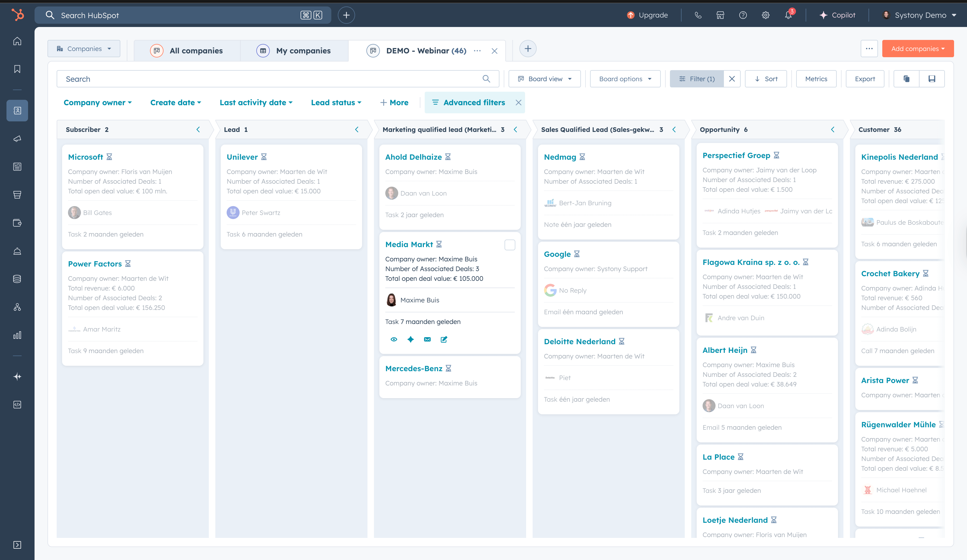This screenshot has height=560, width=967.
Task: Open the Board view dropdown
Action: point(544,78)
